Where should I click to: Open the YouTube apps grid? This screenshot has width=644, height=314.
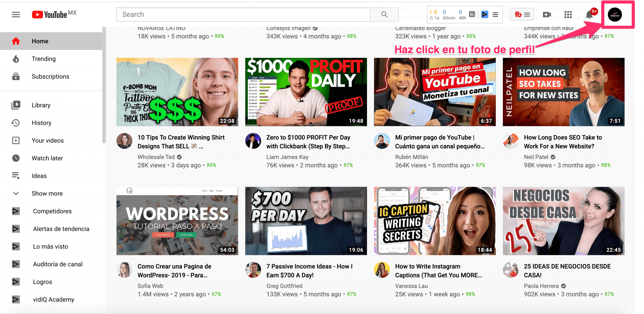pos(568,15)
